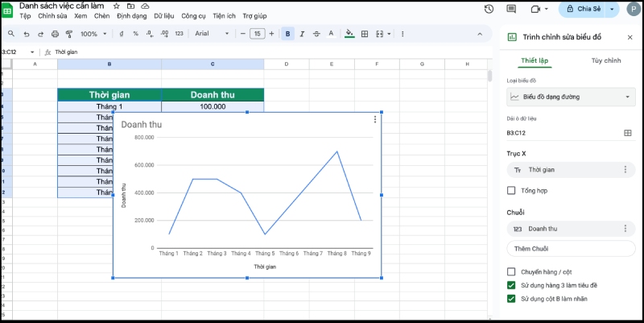This screenshot has width=644, height=323.
Task: Open the name box B3:C12 dropdown
Action: 32,52
